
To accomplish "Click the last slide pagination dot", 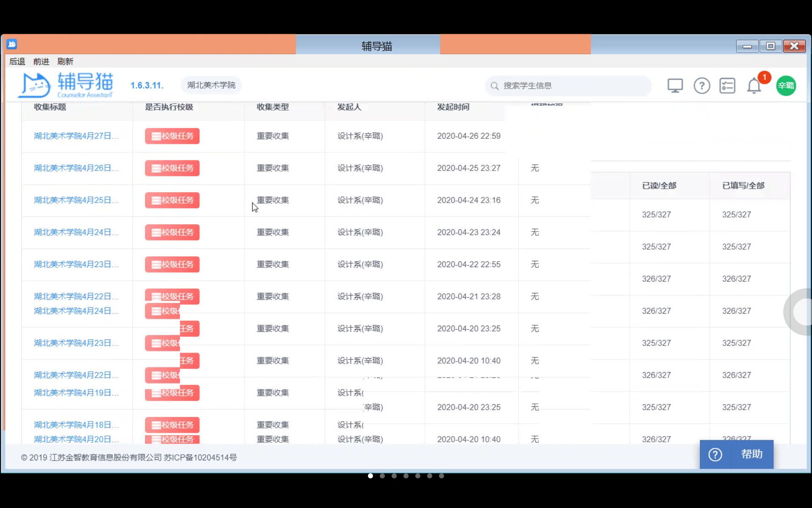I will [x=442, y=476].
